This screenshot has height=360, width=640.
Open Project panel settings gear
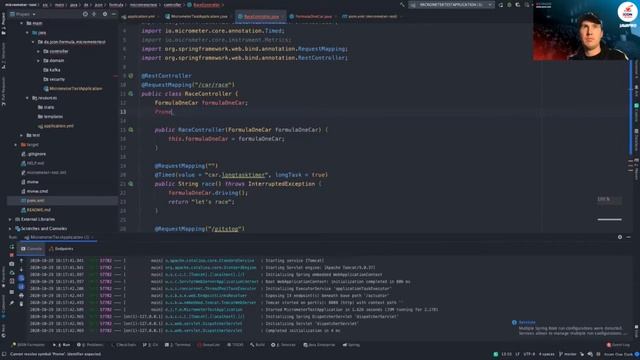tap(105, 14)
